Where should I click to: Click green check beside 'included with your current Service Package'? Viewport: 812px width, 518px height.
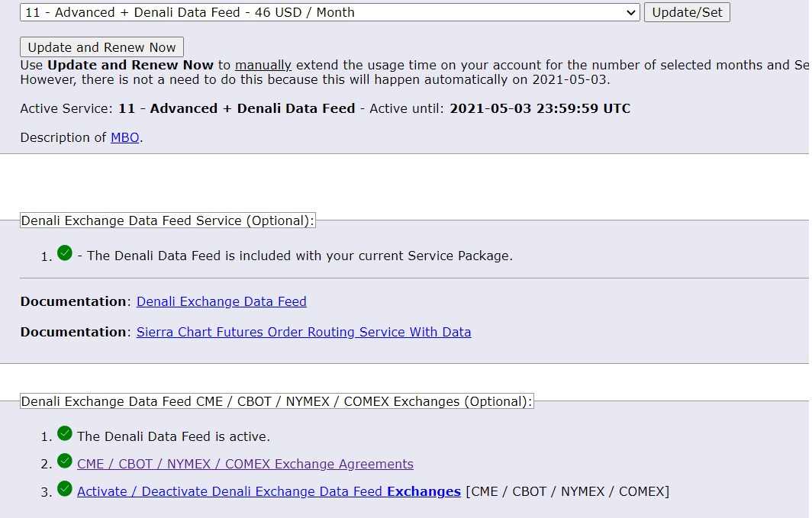tap(65, 253)
